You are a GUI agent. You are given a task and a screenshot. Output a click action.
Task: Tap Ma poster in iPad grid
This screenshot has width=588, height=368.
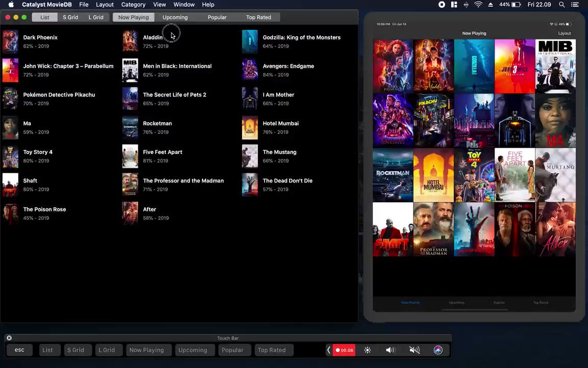click(555, 121)
